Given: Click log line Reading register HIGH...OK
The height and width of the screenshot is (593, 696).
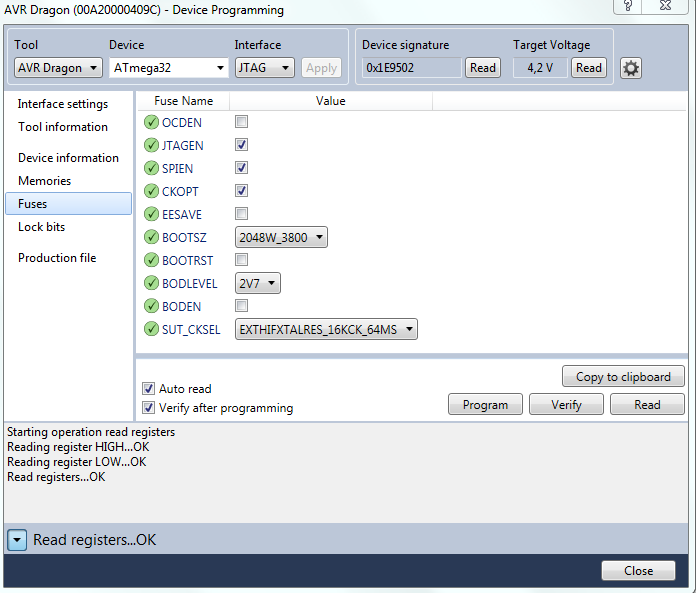Looking at the screenshot, I should tap(78, 447).
